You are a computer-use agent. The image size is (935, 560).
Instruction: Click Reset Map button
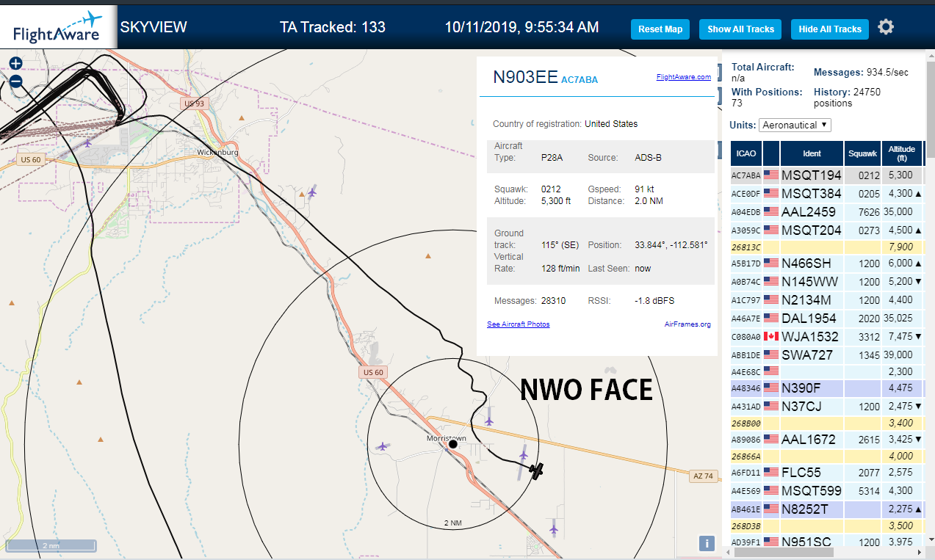coord(660,29)
